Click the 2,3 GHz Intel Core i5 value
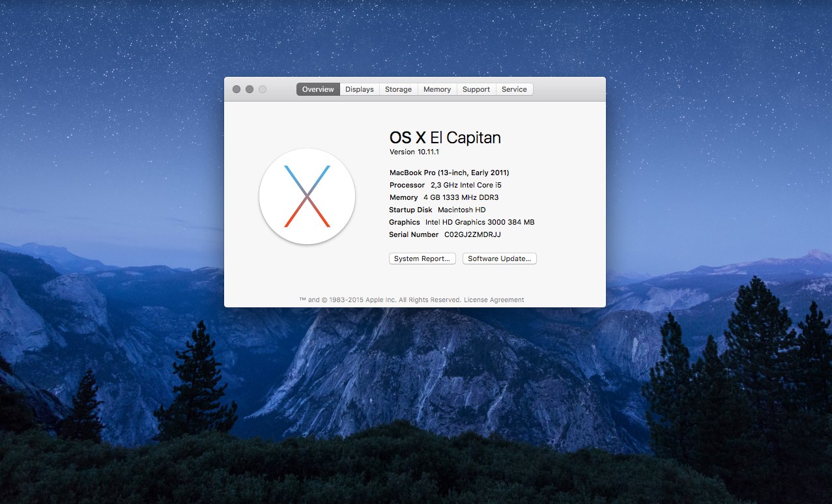 (x=466, y=185)
